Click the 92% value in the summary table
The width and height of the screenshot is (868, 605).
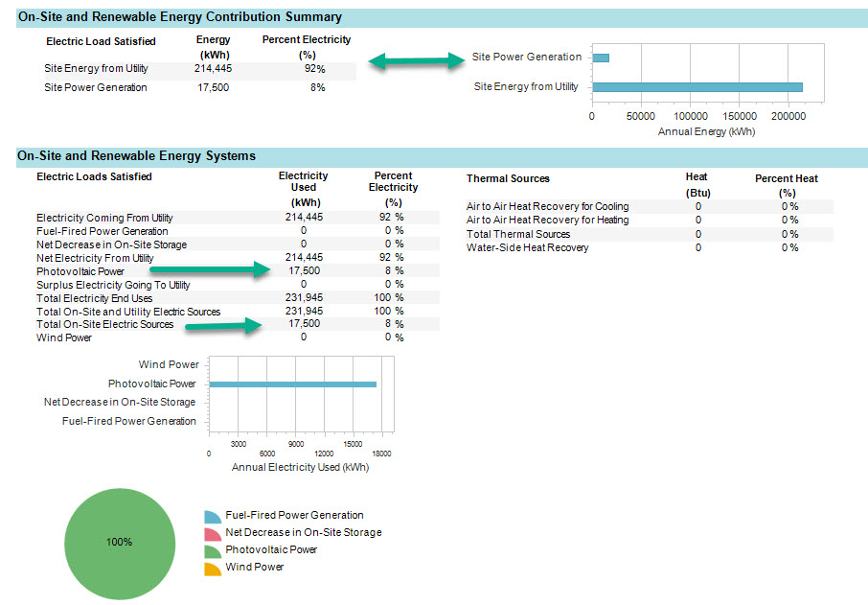(x=315, y=69)
